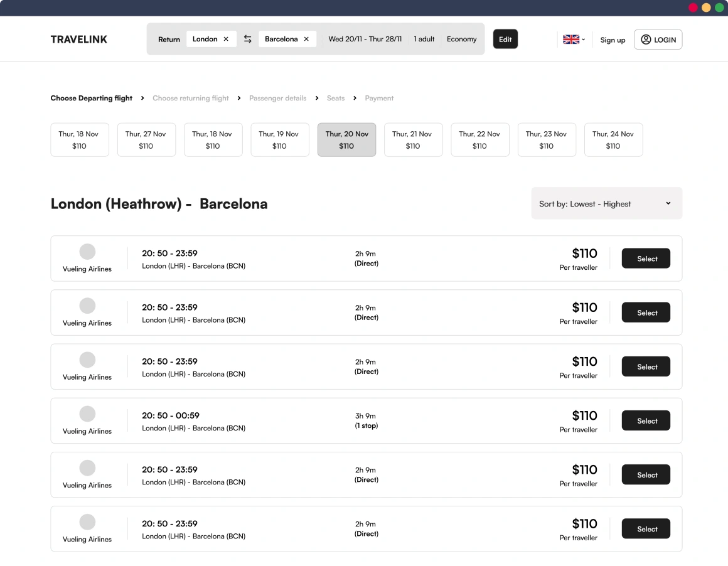Click the user profile icon in LOGIN
The height and width of the screenshot is (566, 728).
(646, 40)
